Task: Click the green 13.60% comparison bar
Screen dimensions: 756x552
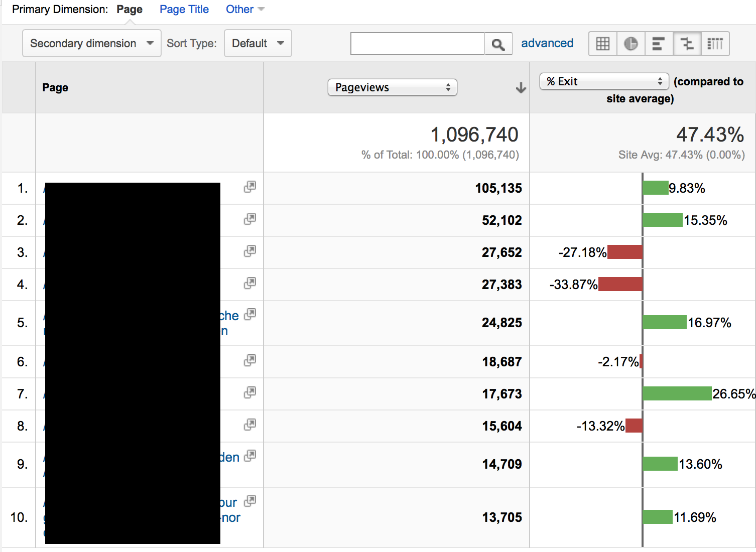Action: pyautogui.click(x=660, y=464)
